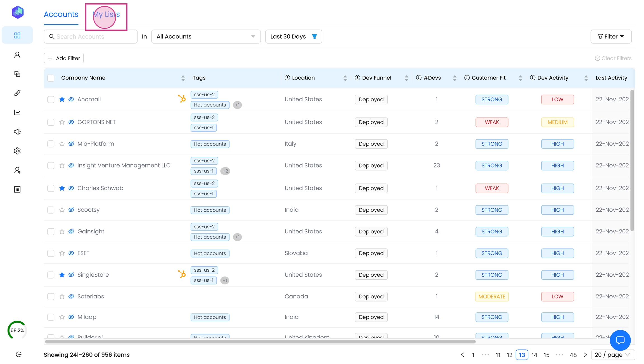Click the HubSpot icon beside Anomali

pyautogui.click(x=182, y=99)
